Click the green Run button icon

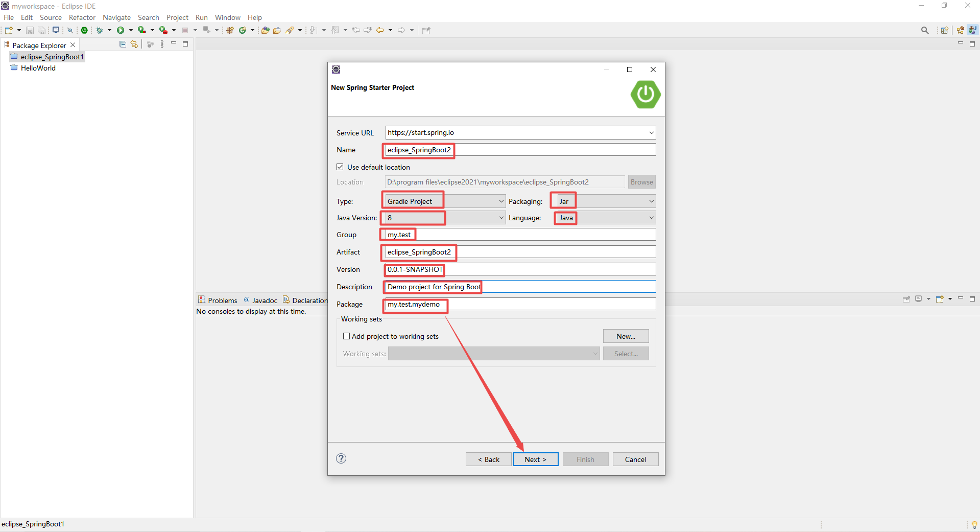click(121, 30)
